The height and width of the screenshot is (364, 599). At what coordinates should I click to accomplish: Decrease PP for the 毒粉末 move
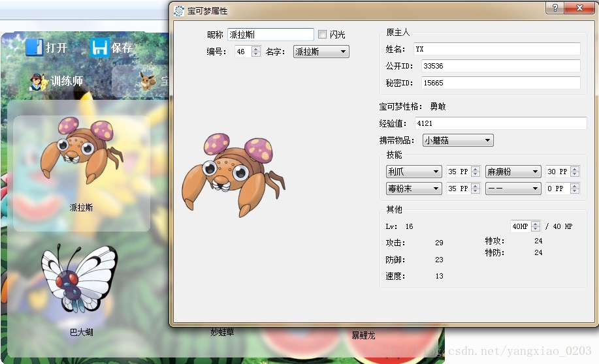click(x=476, y=191)
